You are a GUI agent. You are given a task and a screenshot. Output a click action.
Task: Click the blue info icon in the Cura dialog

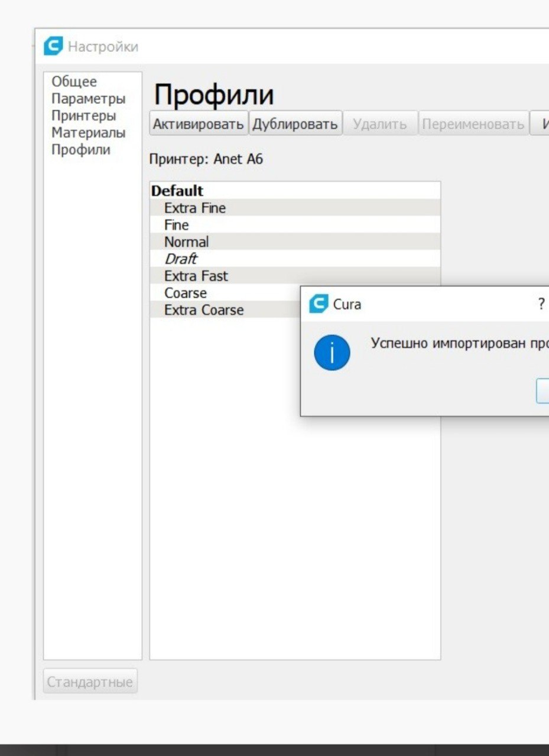pyautogui.click(x=332, y=353)
